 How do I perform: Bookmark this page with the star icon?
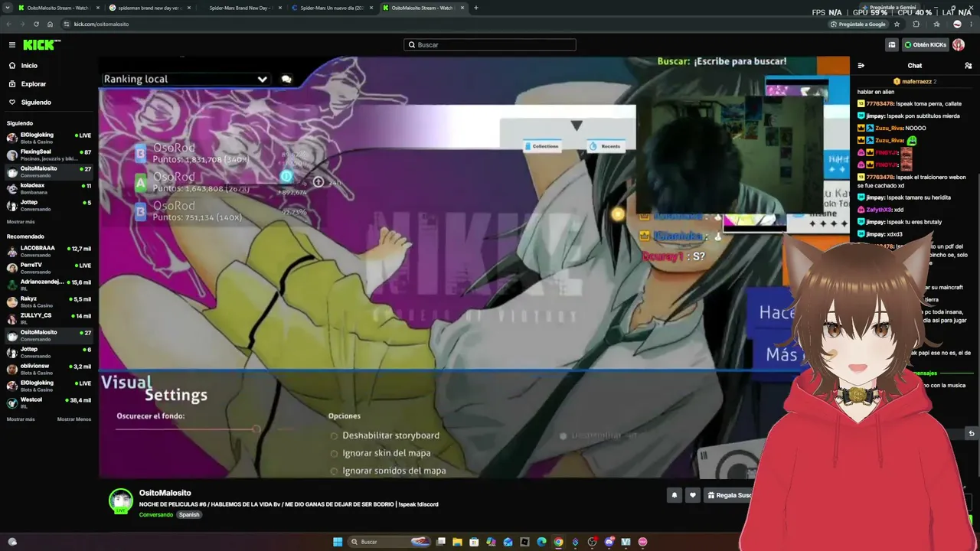[x=897, y=24]
